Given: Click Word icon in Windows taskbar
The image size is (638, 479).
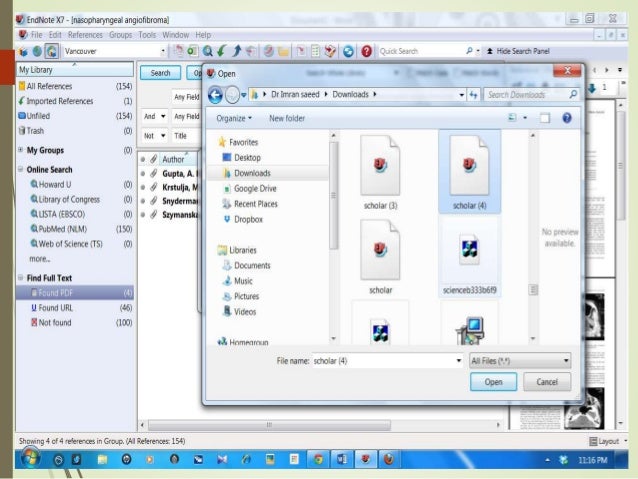Looking at the screenshot, I should point(342,459).
